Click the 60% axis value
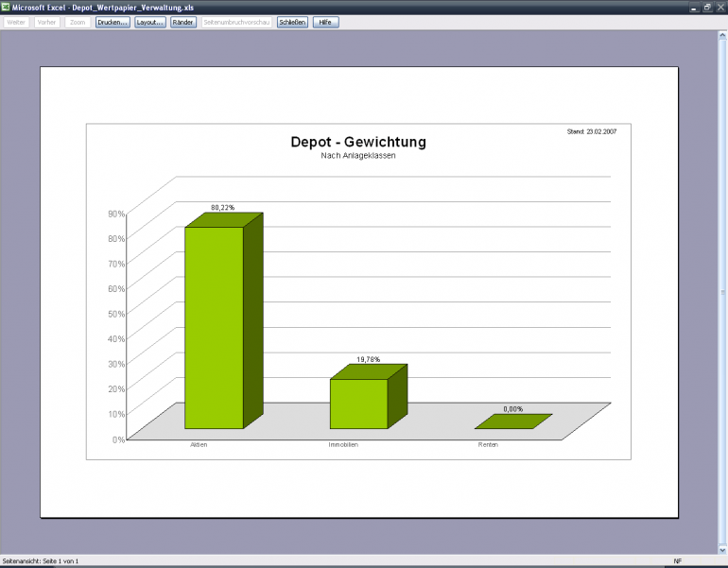The image size is (728, 568). coord(116,288)
